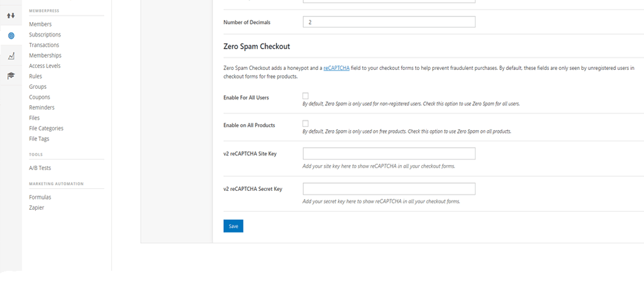644x296 pixels.
Task: Focus the v2 reCAPTCHA Site Key field
Action: point(389,154)
